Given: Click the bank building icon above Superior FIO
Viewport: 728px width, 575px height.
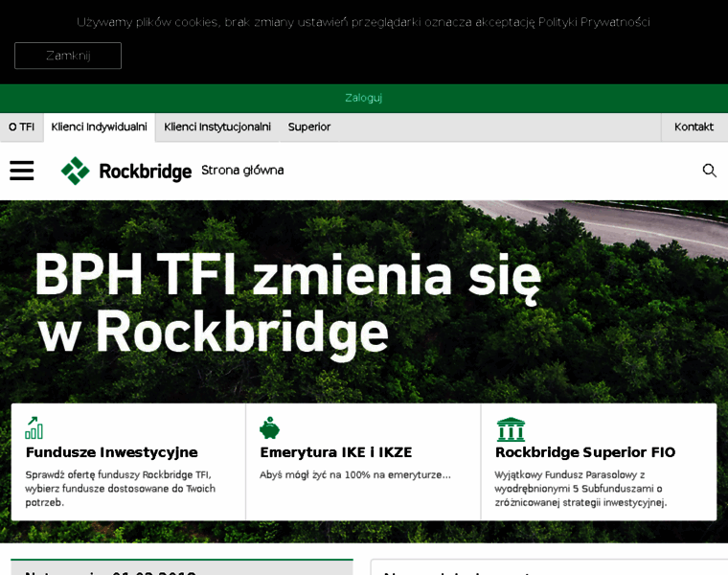Looking at the screenshot, I should click(x=511, y=429).
